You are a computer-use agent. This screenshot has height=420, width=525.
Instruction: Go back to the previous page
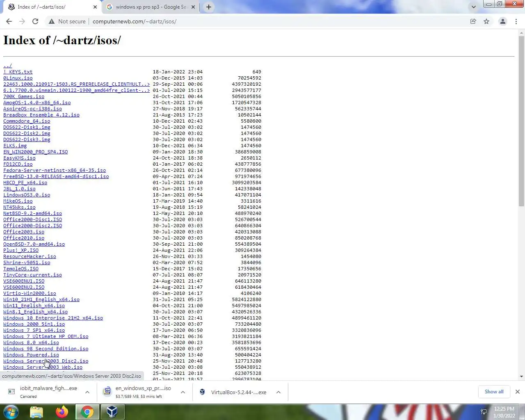[9, 21]
